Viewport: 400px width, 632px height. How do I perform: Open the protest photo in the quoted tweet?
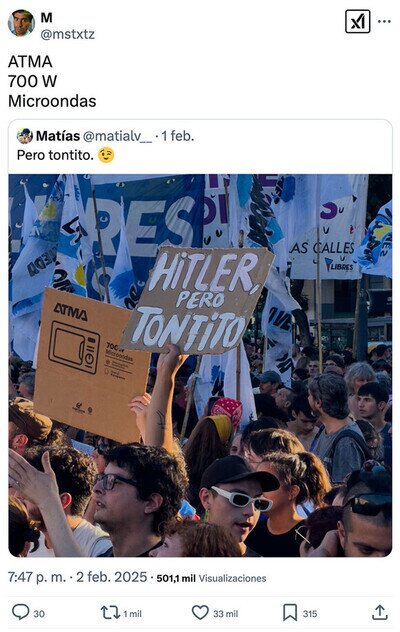[200, 365]
